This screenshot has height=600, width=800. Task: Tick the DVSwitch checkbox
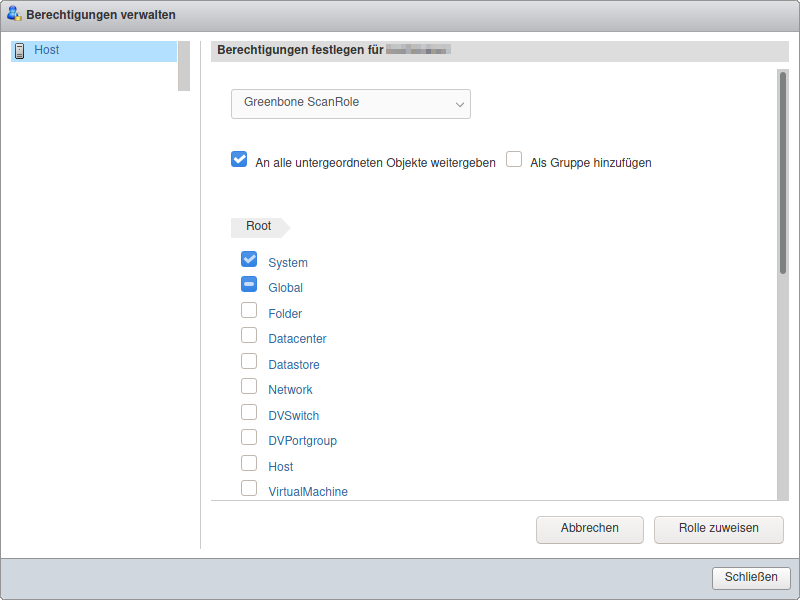249,412
